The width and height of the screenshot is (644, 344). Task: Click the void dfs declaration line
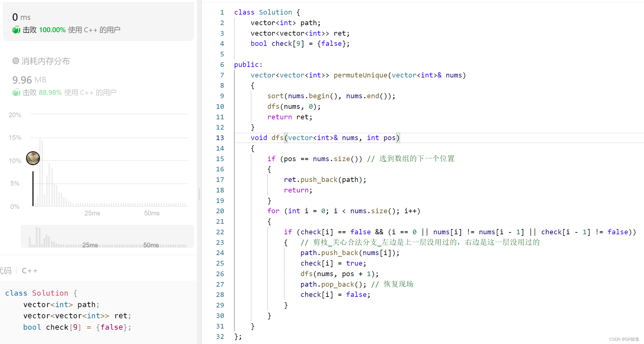click(325, 138)
